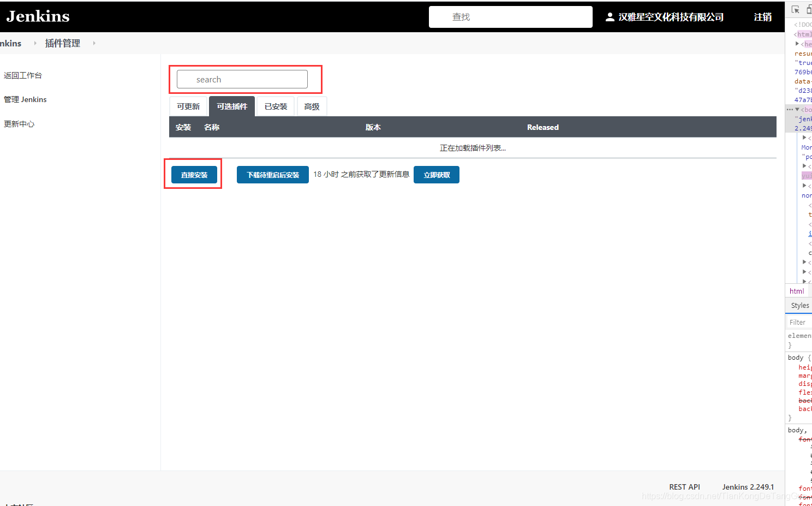This screenshot has height=506, width=812.
Task: Sort by the Released column header
Action: (543, 127)
